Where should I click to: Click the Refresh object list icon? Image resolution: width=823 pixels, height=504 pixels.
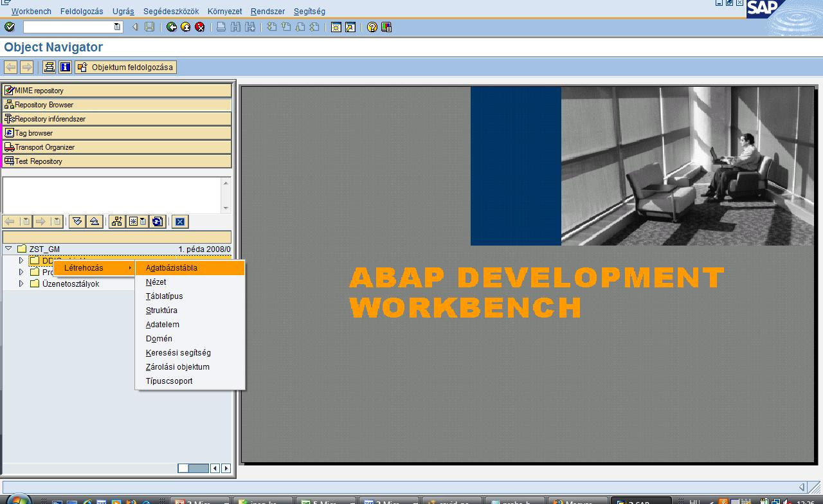click(158, 222)
